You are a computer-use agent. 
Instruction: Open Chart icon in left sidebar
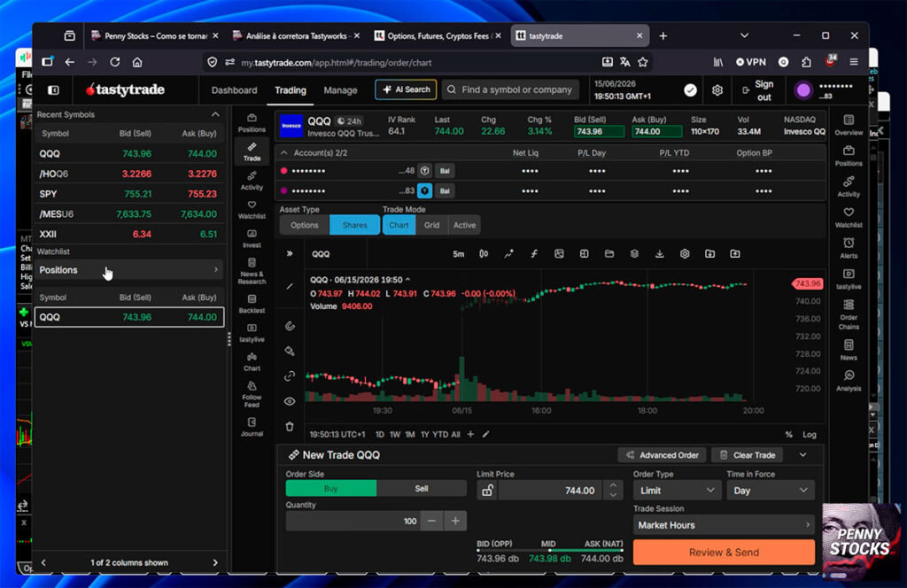[x=252, y=361]
